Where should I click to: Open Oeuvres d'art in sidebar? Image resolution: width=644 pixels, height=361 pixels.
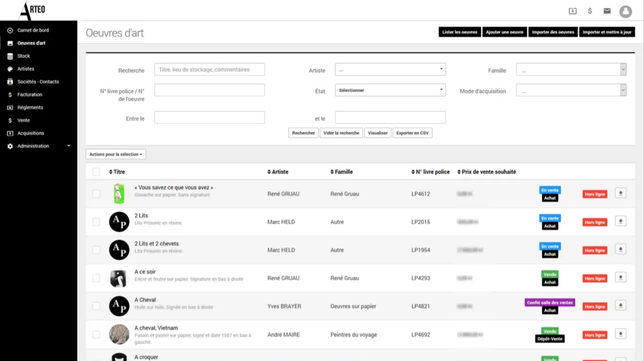pos(31,43)
